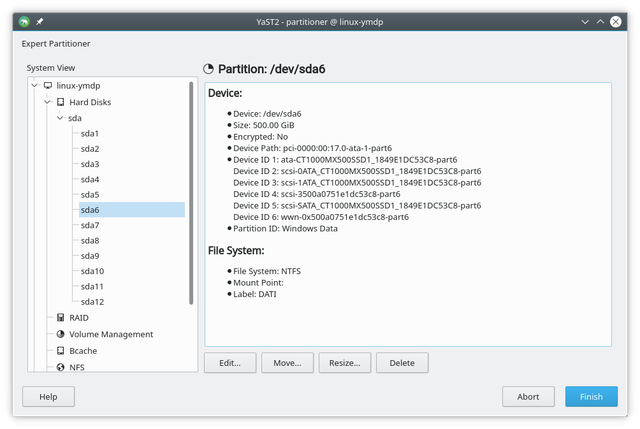Viewport: 640px width, 429px height.
Task: Click 'File System: NTFS' text
Action: coord(267,271)
